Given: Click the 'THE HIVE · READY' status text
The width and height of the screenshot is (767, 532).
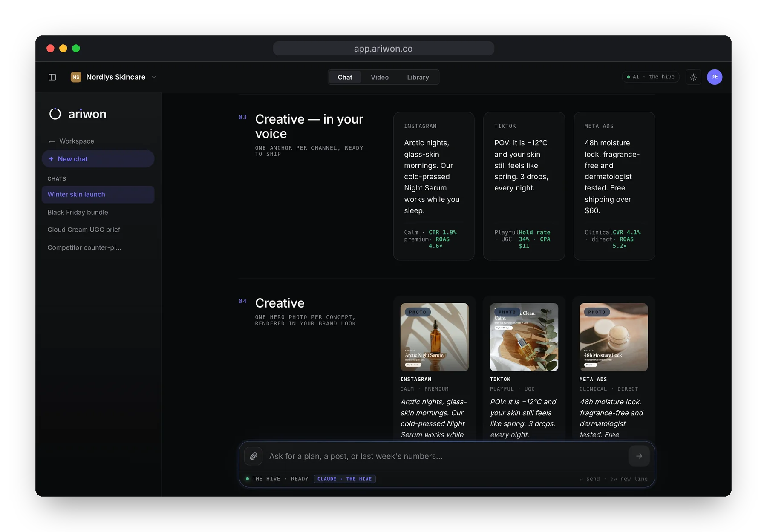Looking at the screenshot, I should (x=280, y=479).
